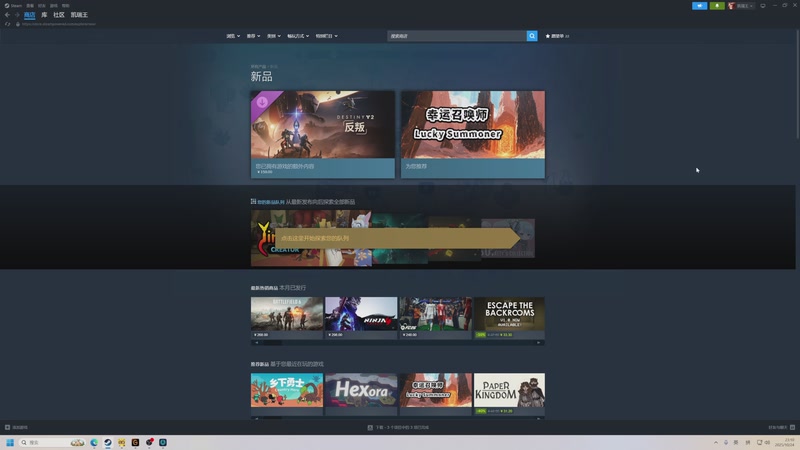Open the Windows Start menu

[x=10, y=442]
